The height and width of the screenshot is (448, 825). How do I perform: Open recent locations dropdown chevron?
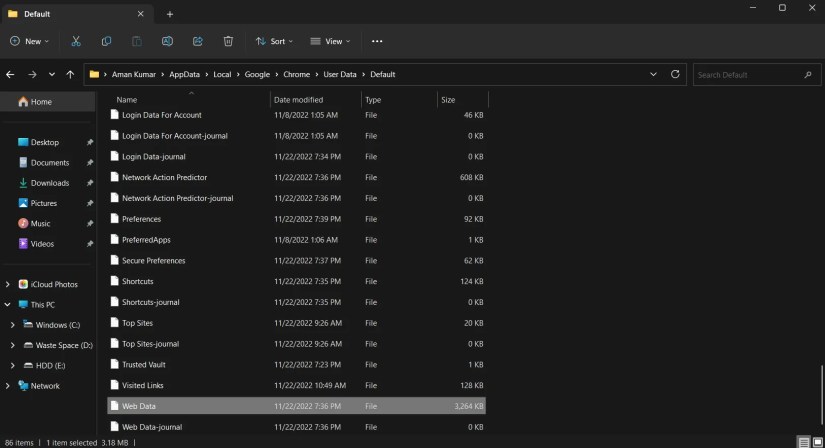coord(52,75)
